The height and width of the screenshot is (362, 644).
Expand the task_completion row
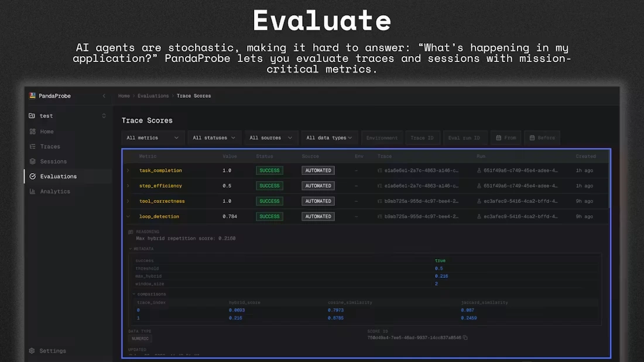128,170
